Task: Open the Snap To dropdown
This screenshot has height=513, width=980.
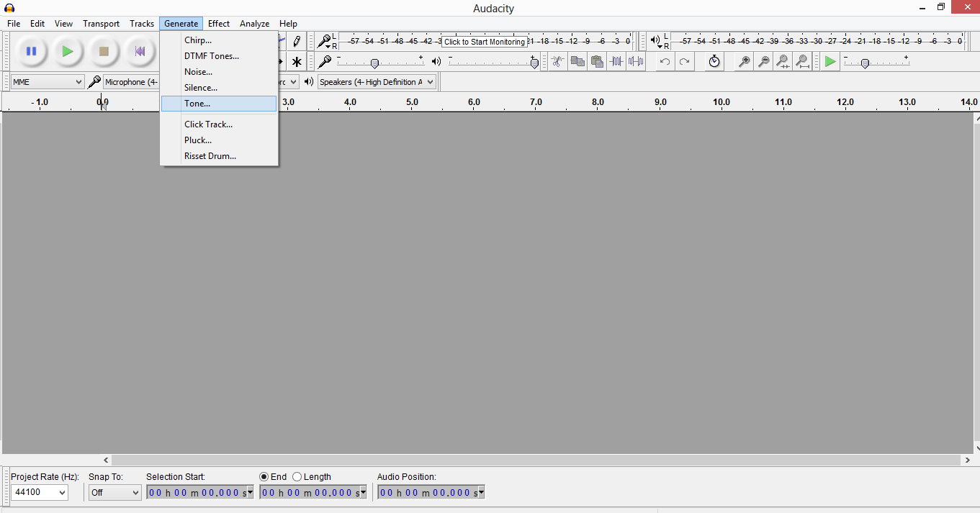Action: 114,492
